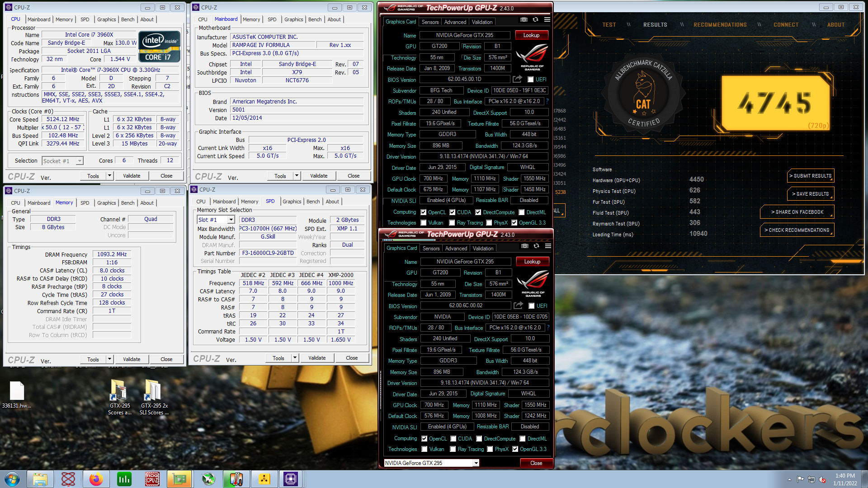Open Windows Explorer from taskbar

coord(40,479)
